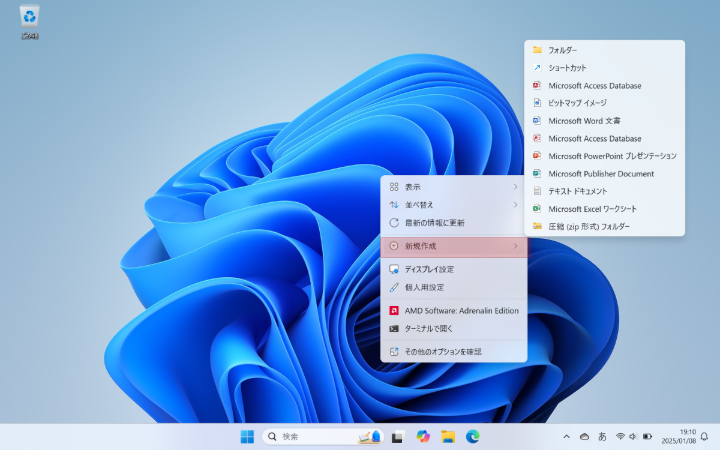Launch Microsoft Edge from the taskbar

pyautogui.click(x=473, y=437)
